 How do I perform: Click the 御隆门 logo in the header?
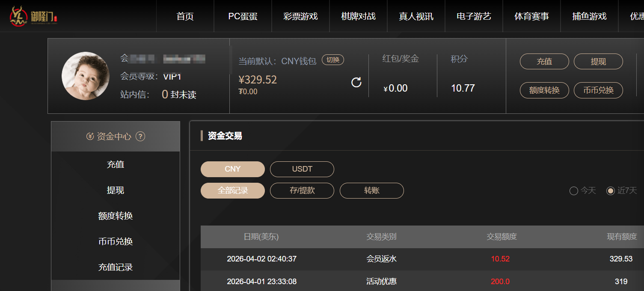(33, 16)
